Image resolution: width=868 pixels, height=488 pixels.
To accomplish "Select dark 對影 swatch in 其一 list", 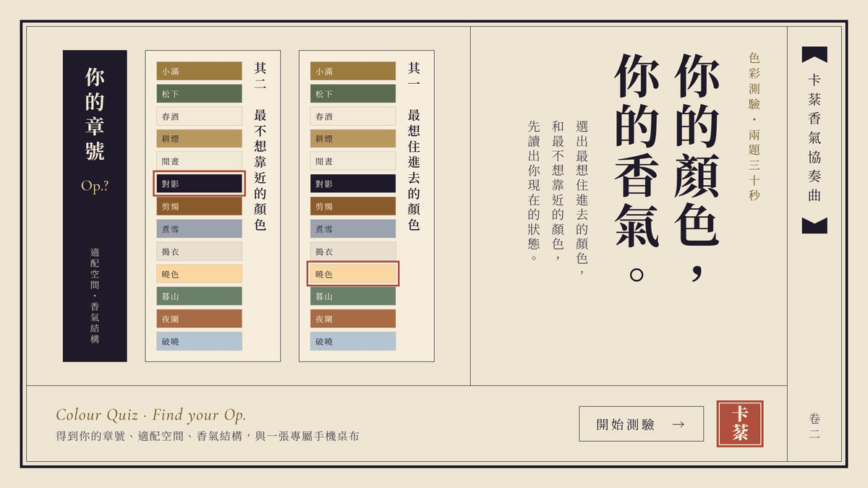I will (353, 184).
